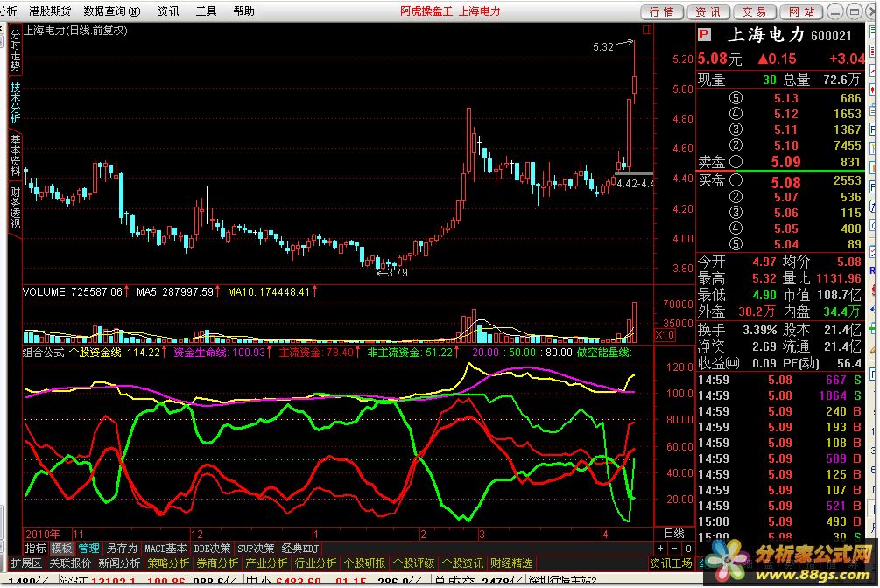This screenshot has height=588, width=880.
Task: Click the 非主流资金: 51.22 label
Action: pyautogui.click(x=410, y=353)
